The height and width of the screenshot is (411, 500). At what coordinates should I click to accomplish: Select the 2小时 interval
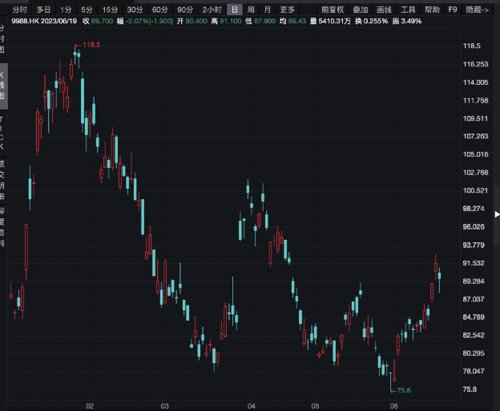[212, 10]
